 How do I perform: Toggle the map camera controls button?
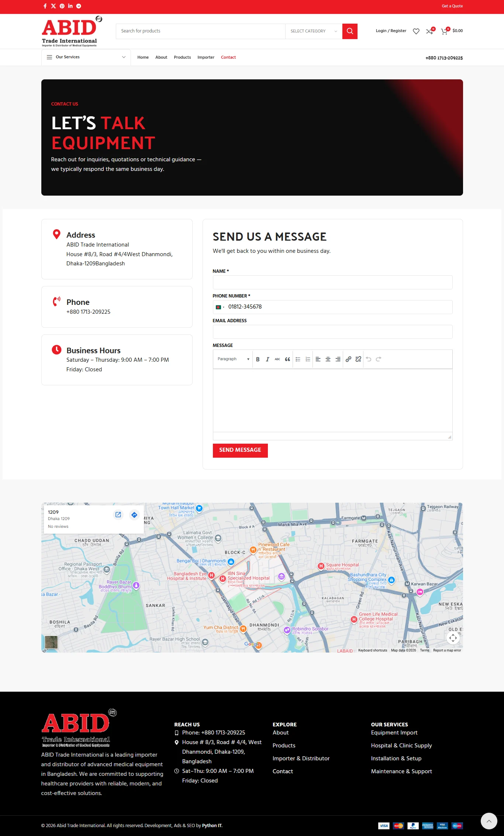pyautogui.click(x=453, y=638)
